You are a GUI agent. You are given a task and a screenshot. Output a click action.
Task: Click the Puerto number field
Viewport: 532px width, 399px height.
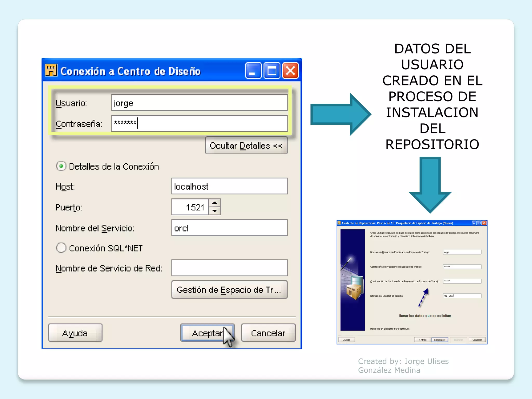click(190, 207)
